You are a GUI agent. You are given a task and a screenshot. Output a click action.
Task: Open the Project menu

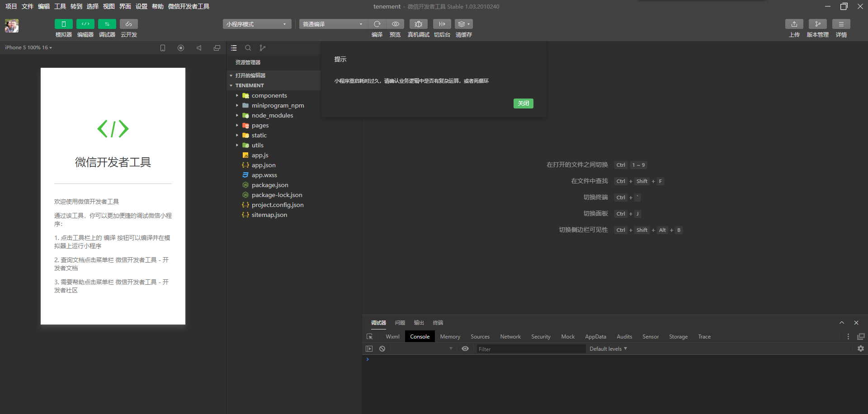point(11,6)
